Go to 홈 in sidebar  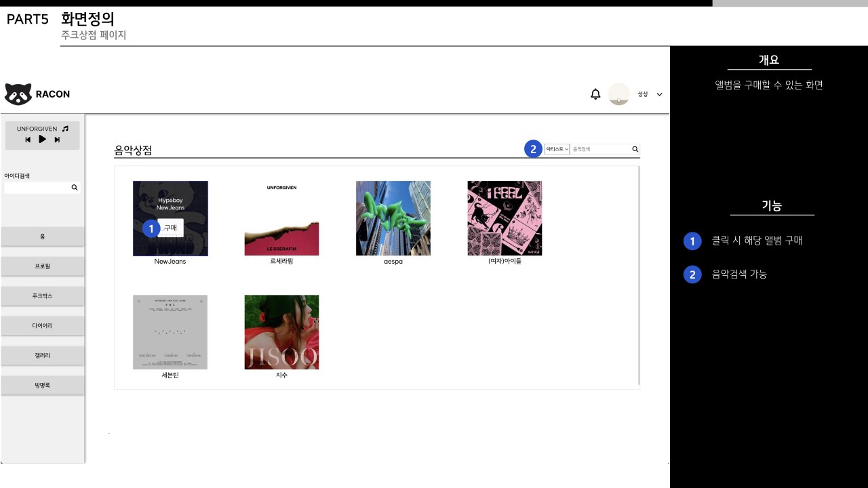43,237
